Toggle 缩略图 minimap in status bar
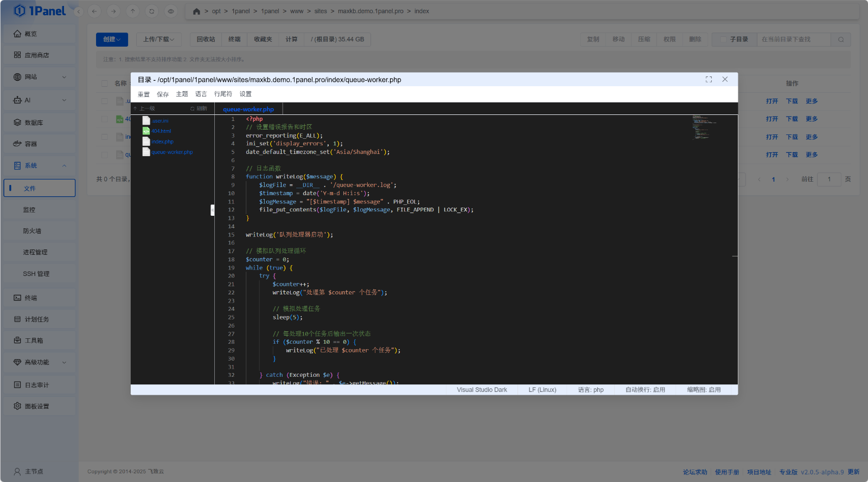868x482 pixels. pyautogui.click(x=704, y=390)
